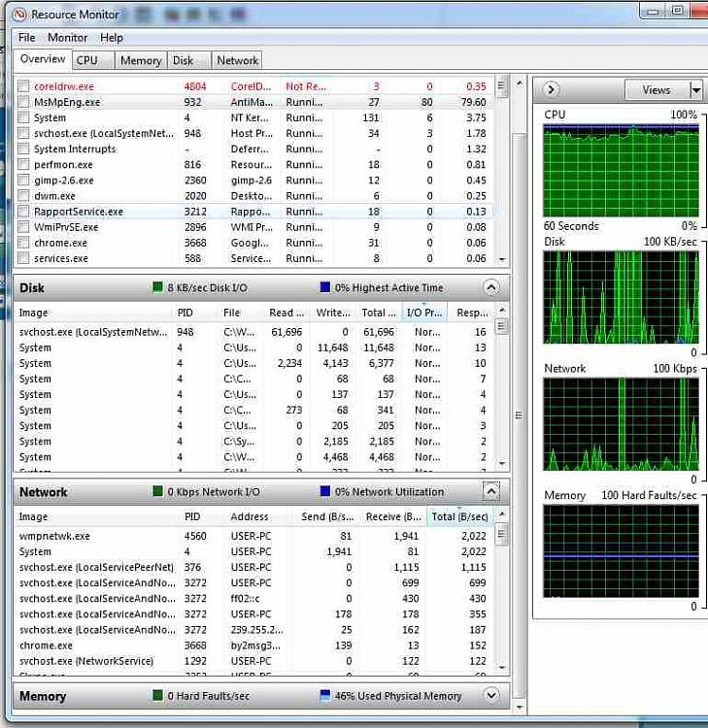Select svchost.exe (NetworkService) network row
Screen dimensions: 708x728
[254, 661]
